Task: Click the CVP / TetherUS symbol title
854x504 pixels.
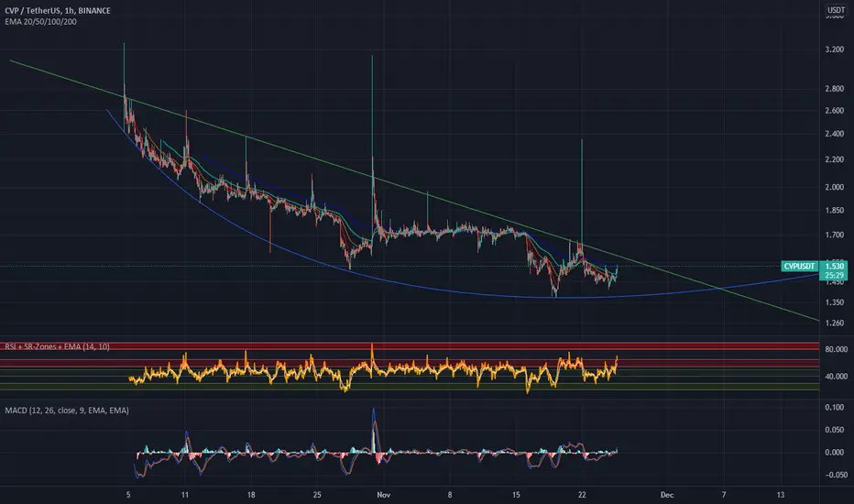Action: 57,10
